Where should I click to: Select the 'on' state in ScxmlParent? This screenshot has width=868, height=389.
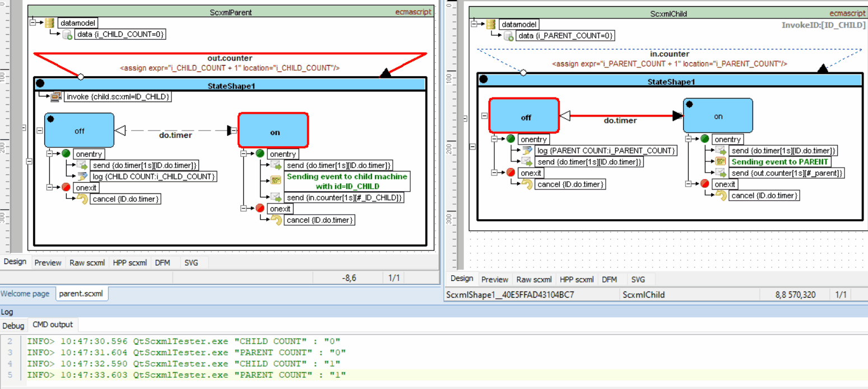point(273,132)
